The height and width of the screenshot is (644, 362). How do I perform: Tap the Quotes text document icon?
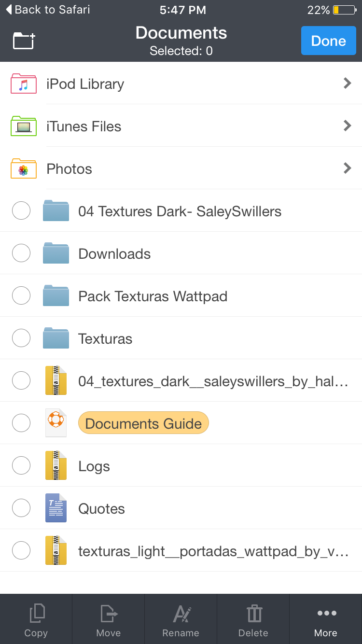[x=56, y=508]
